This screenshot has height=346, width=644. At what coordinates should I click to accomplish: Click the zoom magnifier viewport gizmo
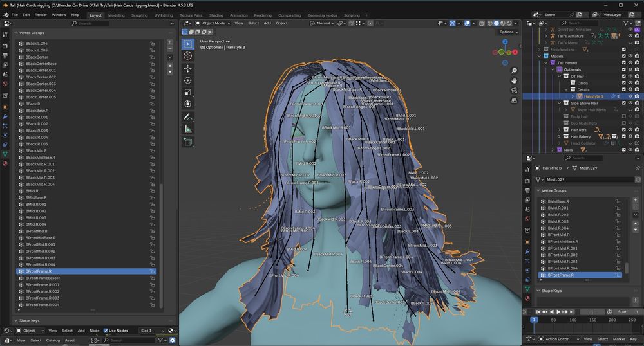tap(513, 69)
